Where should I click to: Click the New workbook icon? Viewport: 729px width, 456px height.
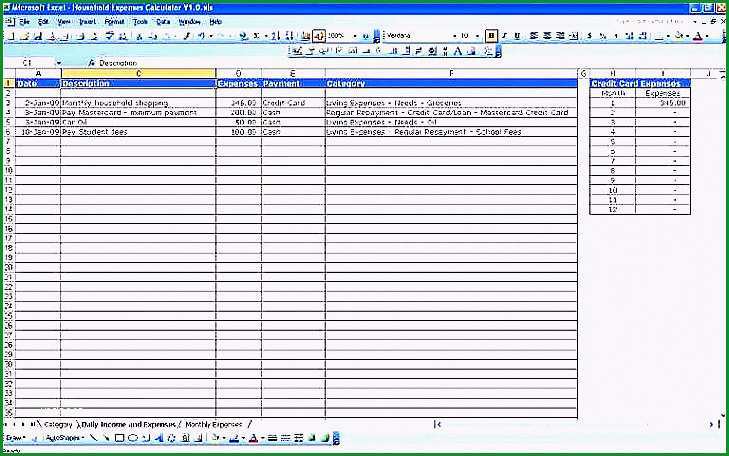[x=12, y=36]
